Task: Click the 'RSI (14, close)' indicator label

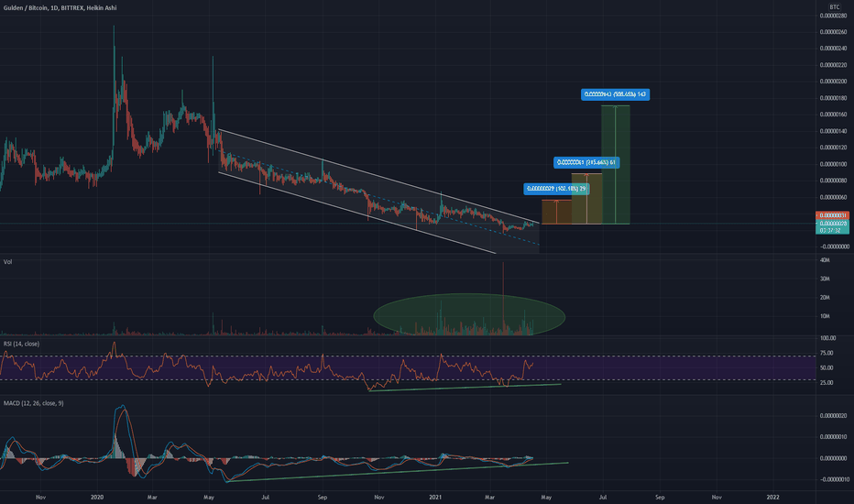Action: point(22,344)
